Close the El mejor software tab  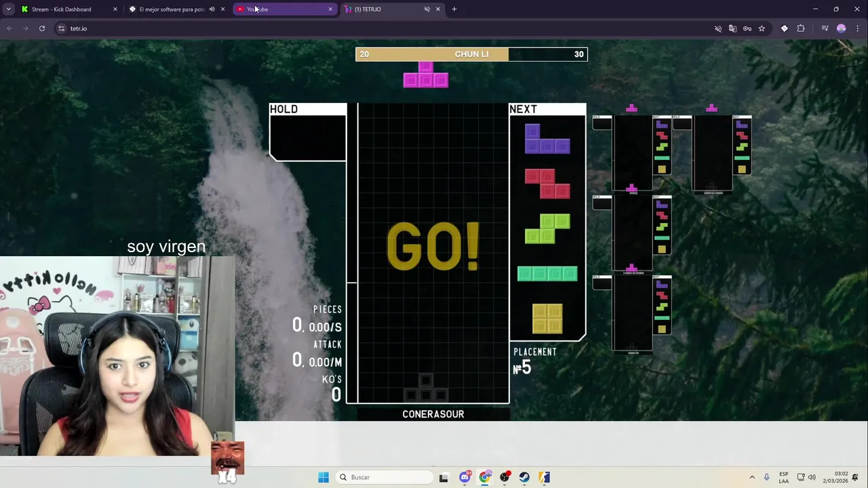[x=222, y=9]
